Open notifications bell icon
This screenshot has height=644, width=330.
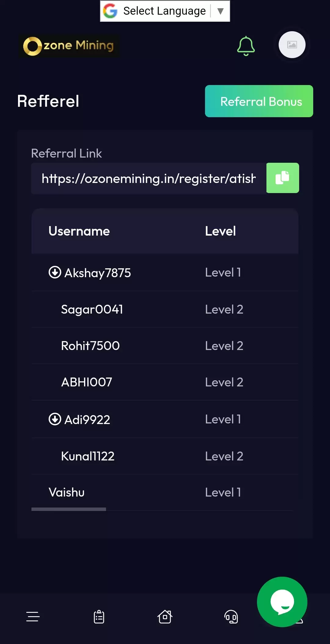246,46
